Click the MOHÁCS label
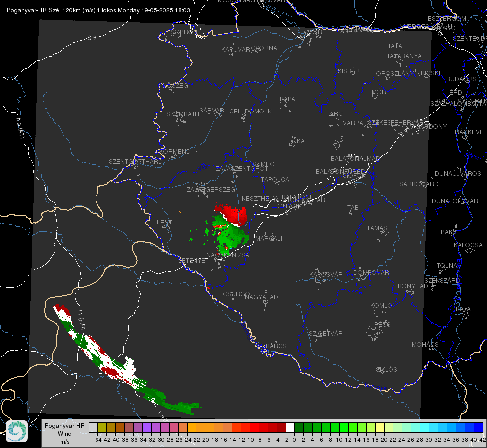487x448 pixels. click(x=425, y=345)
